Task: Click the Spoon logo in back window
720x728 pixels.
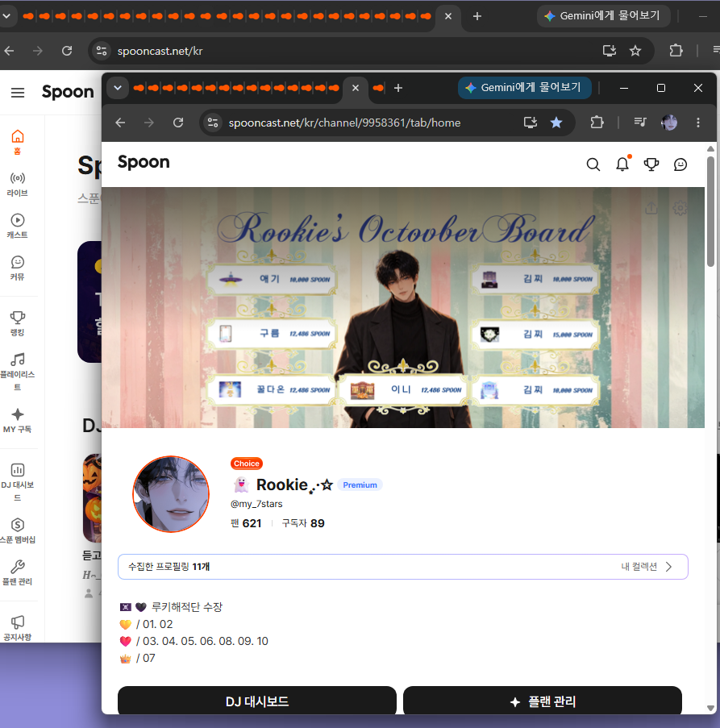Action: (68, 92)
